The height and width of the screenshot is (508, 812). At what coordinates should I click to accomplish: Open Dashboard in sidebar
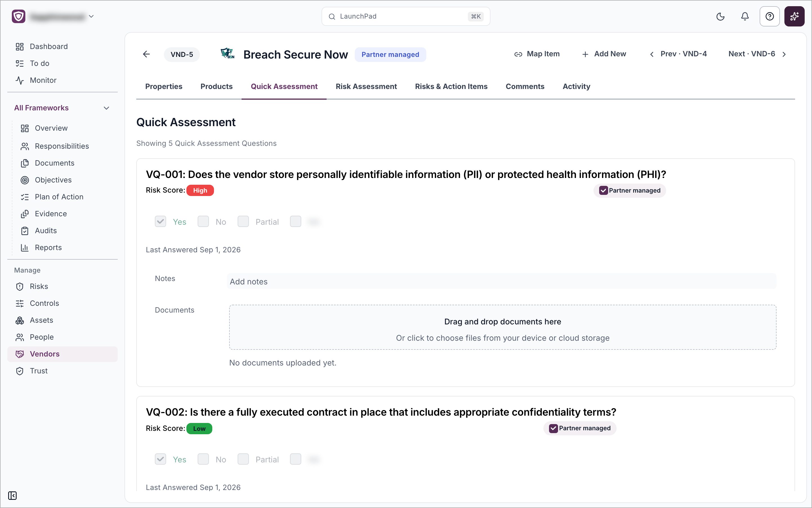tap(63, 46)
